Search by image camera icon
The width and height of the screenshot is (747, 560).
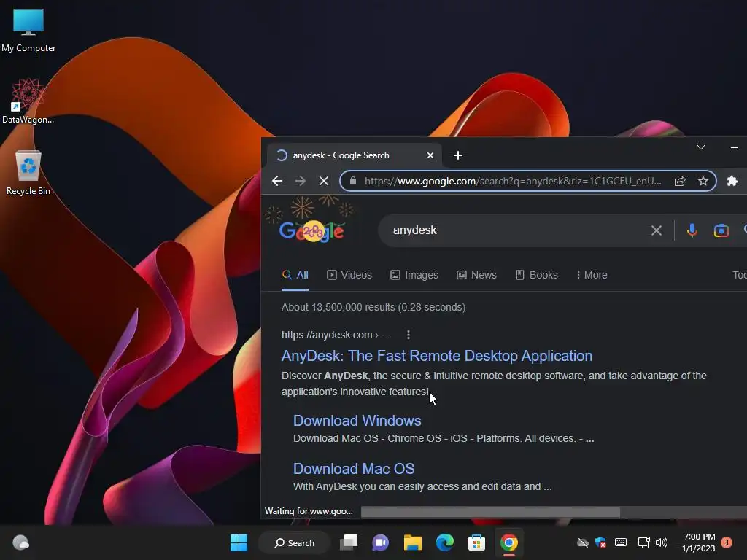(721, 230)
